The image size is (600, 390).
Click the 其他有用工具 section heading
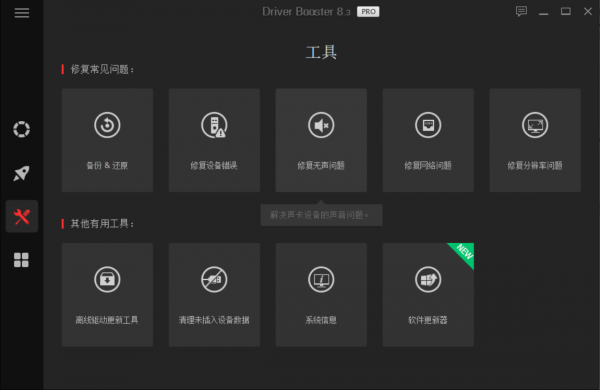102,224
